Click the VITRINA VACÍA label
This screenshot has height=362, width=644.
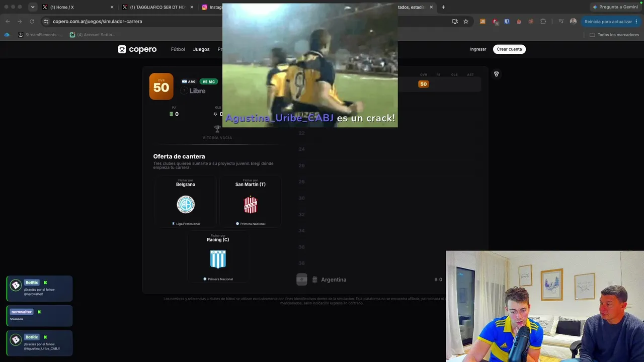coord(217,138)
